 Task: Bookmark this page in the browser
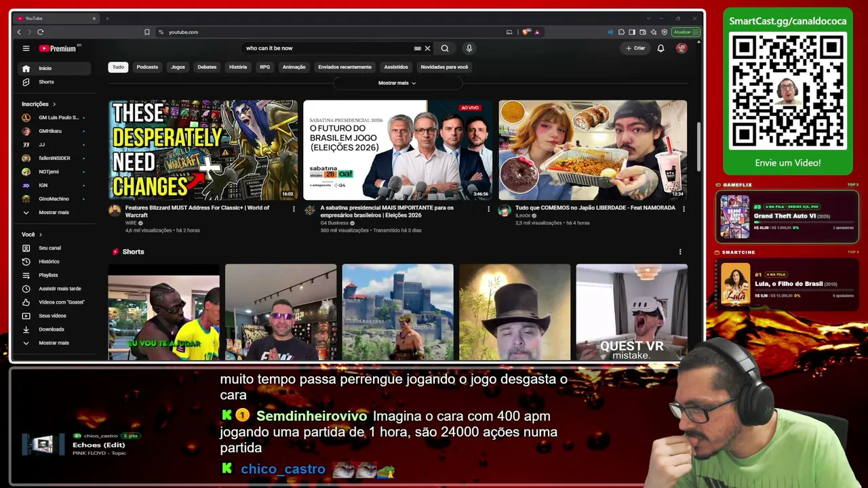(146, 32)
